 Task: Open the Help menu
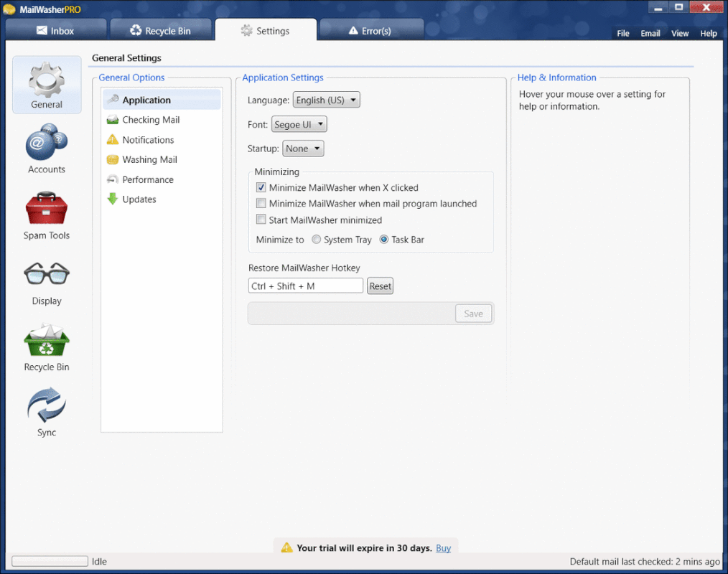click(x=709, y=33)
